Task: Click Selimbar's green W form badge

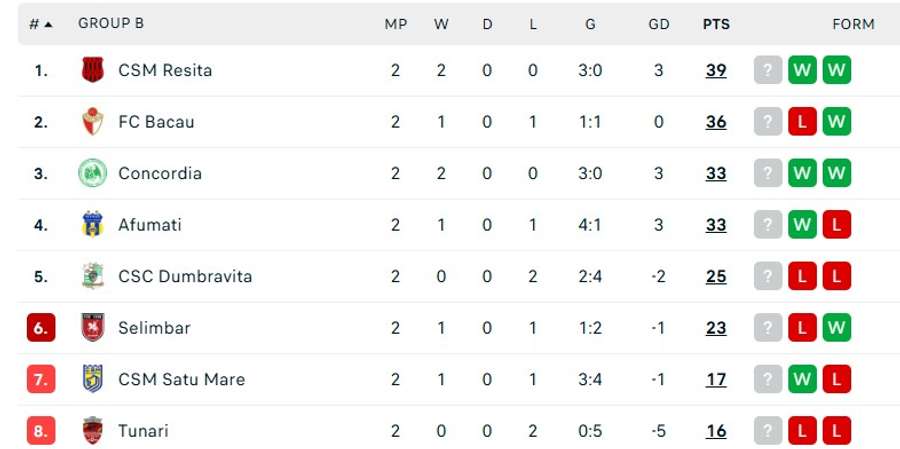Action: point(836,328)
